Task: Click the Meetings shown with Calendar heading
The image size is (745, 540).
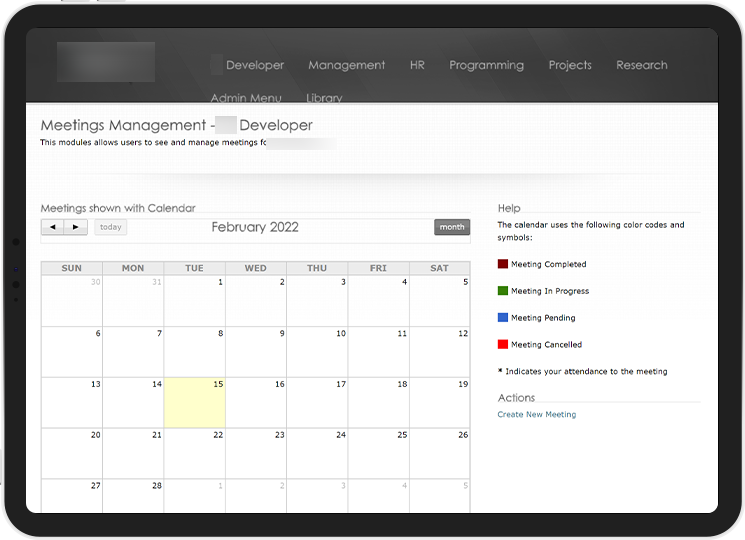Action: pos(118,208)
